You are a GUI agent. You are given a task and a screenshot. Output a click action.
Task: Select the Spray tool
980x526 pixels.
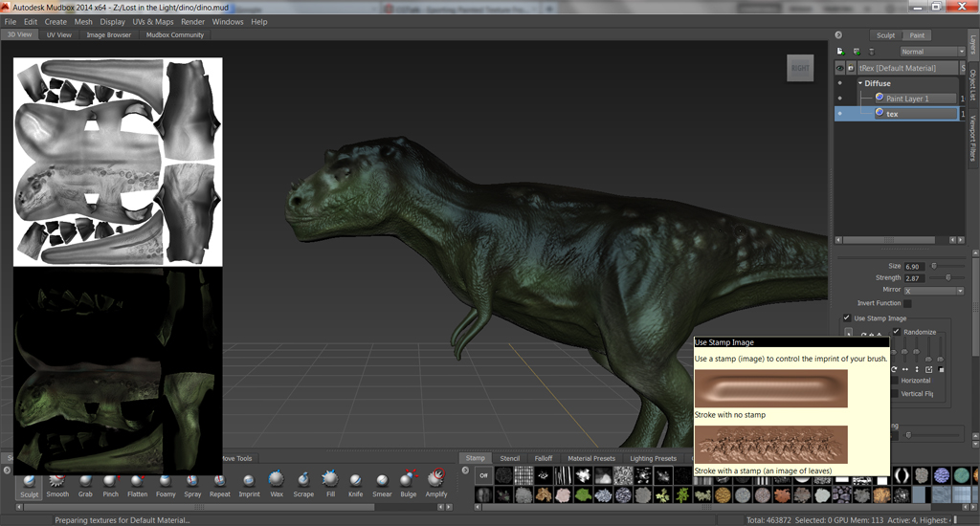click(192, 486)
